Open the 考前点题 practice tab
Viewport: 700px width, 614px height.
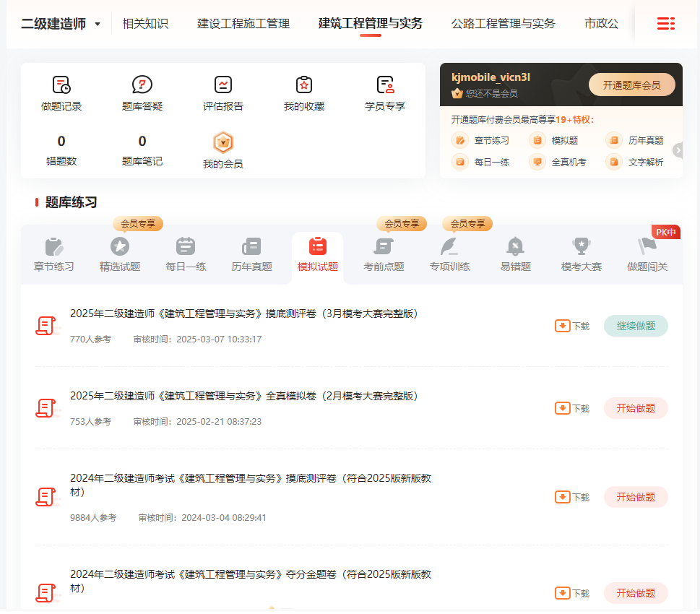point(384,254)
